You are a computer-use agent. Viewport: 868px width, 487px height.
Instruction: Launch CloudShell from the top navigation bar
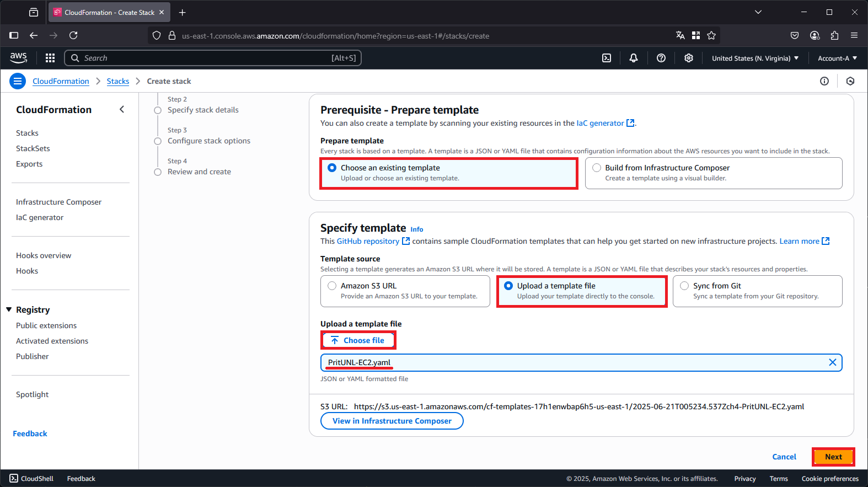coord(607,58)
